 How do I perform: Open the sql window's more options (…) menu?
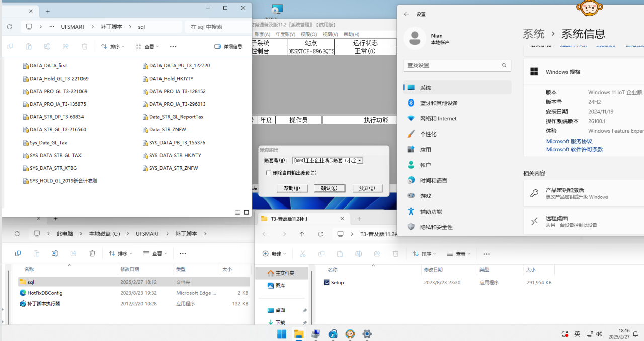173,46
